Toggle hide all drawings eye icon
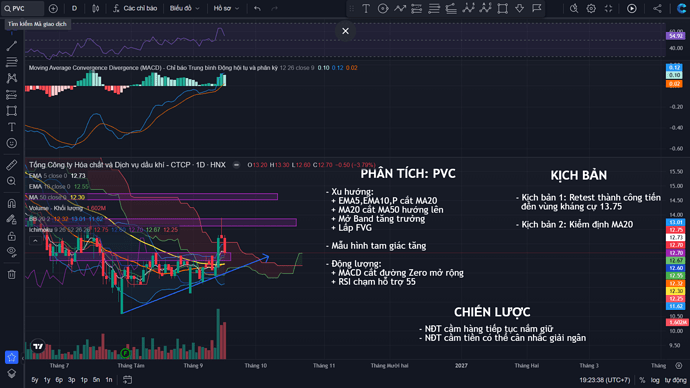This screenshot has width=690, height=388. coord(12,252)
